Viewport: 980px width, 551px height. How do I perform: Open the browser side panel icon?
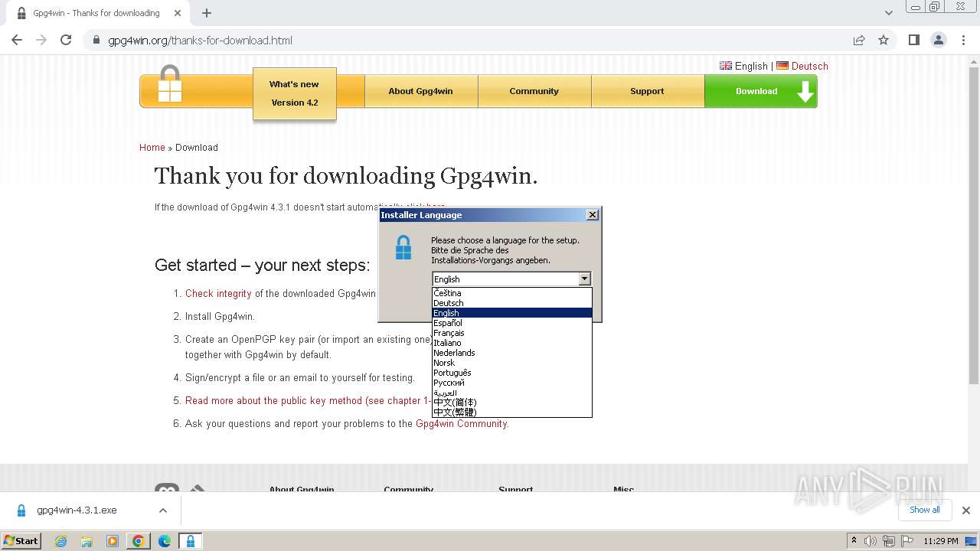(913, 40)
